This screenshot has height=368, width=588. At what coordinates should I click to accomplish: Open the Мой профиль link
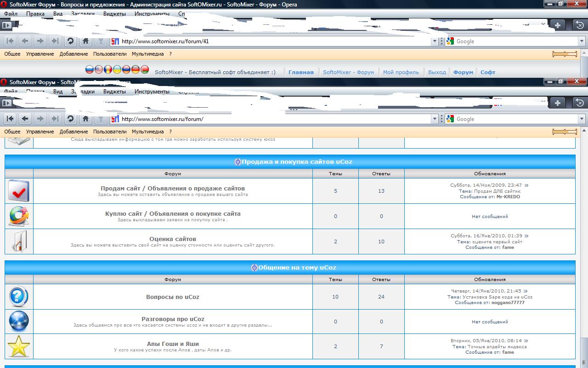click(x=401, y=72)
